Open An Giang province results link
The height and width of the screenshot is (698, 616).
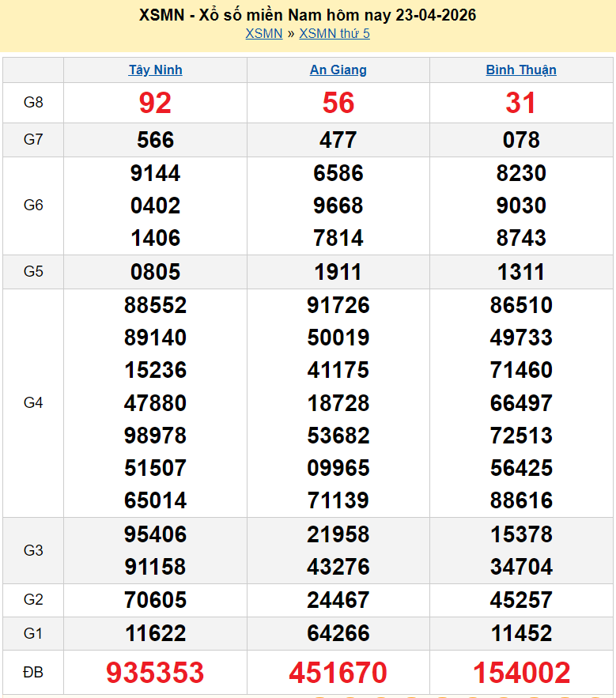click(x=338, y=70)
